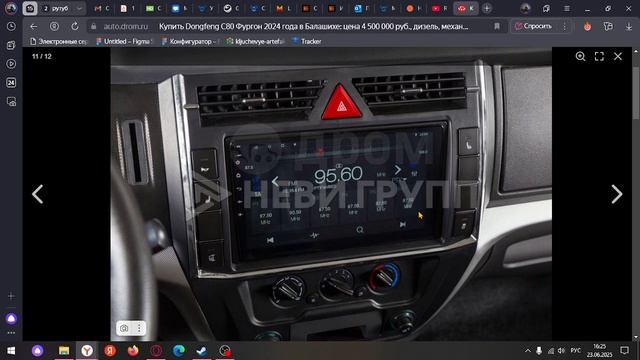640x360 pixels.
Task: Open the Windows notification center
Action: [624, 351]
